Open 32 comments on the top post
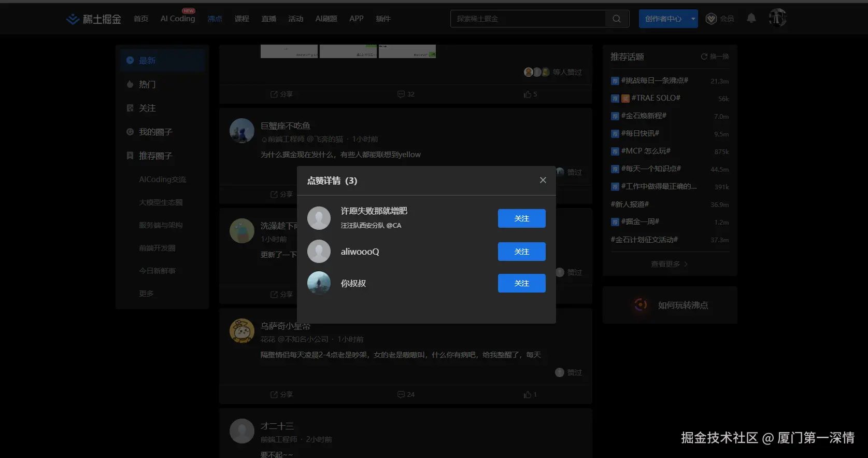 click(x=406, y=94)
